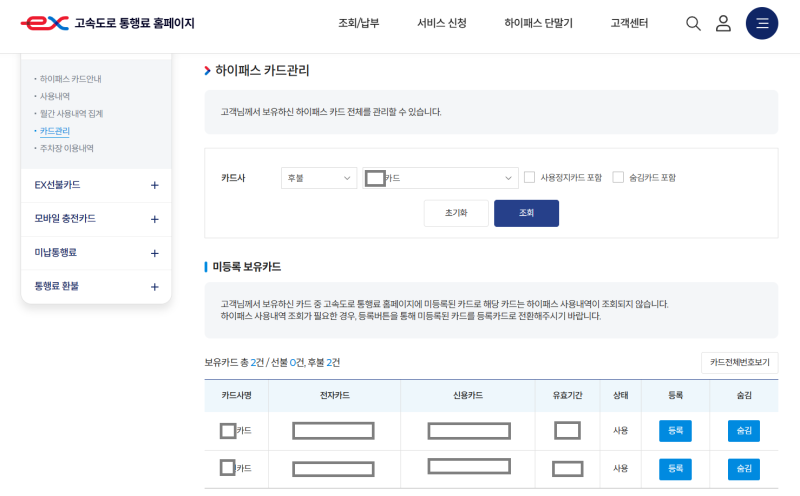Viewport: 800px width, 496px height.
Task: Open the search magnifier icon
Action: (693, 23)
